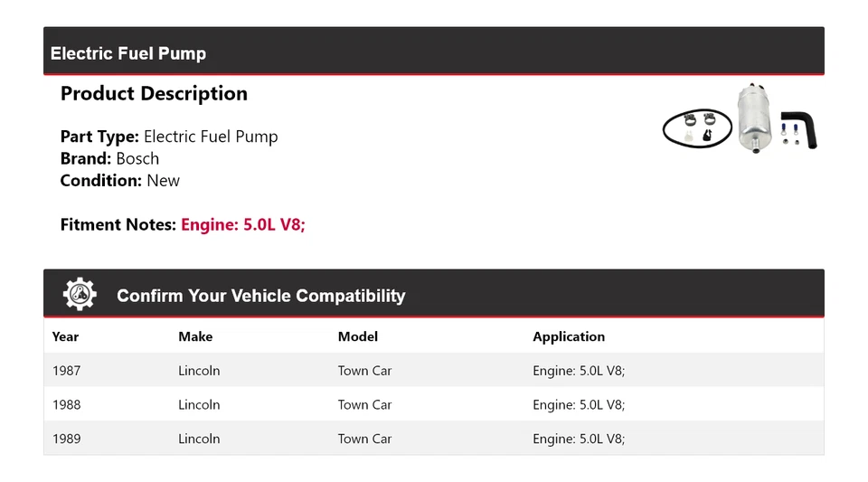Select the Confirm Your Vehicle Compatibility heading
Screen dimensions: 868x482
click(x=260, y=296)
